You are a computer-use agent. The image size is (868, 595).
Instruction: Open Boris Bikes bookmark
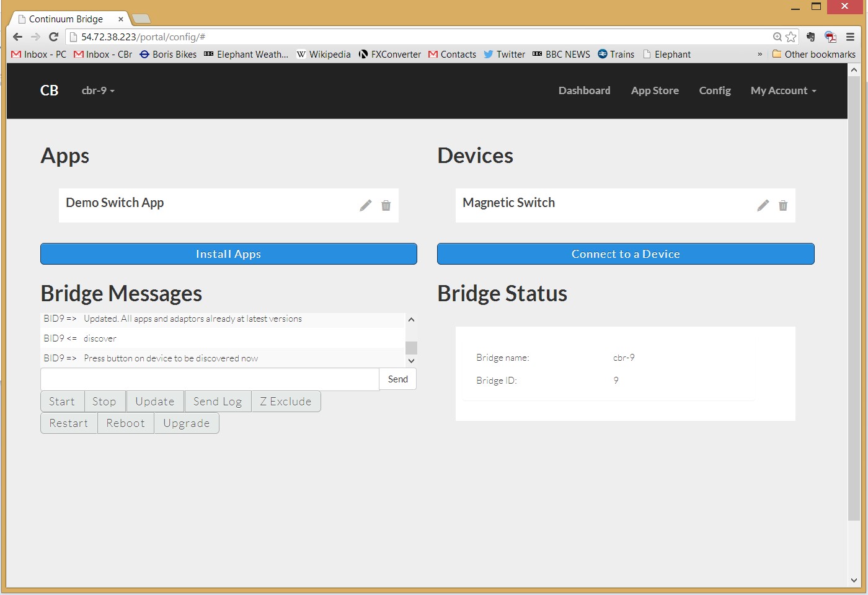pyautogui.click(x=168, y=54)
